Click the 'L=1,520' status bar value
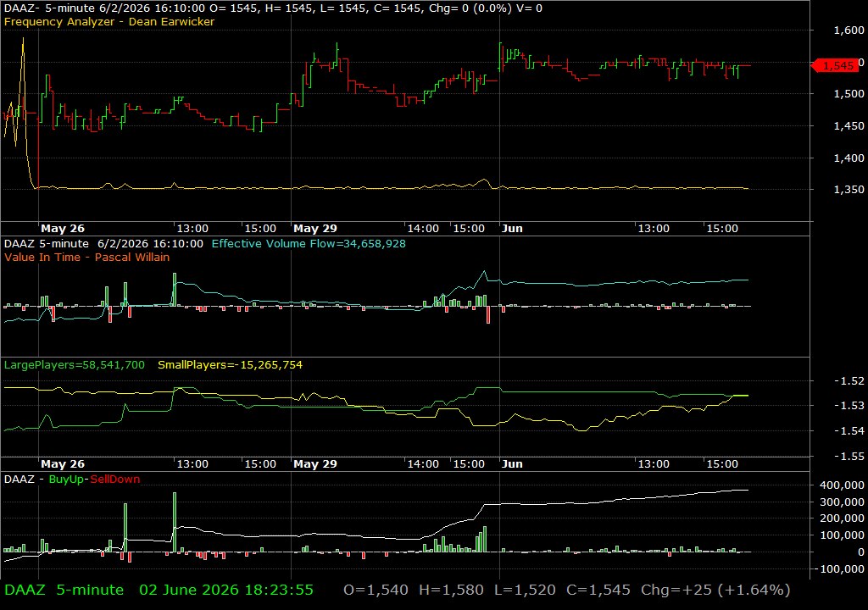 tap(525, 590)
